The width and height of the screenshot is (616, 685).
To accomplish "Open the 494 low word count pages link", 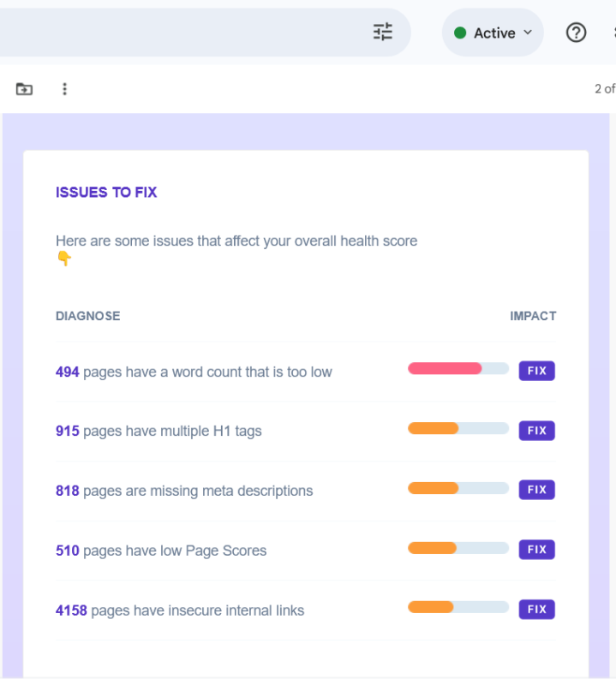I will 68,372.
